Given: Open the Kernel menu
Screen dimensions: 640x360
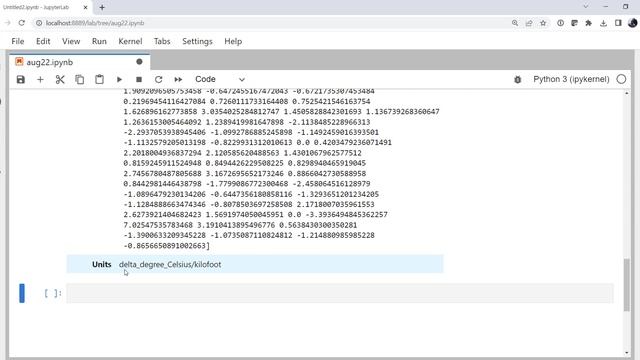Looking at the screenshot, I should coord(130,41).
